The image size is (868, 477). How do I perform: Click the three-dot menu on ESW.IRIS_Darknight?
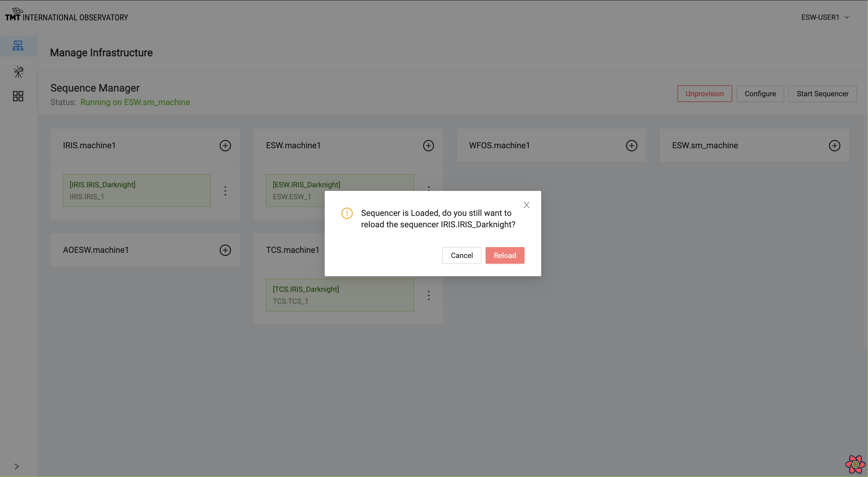click(429, 190)
